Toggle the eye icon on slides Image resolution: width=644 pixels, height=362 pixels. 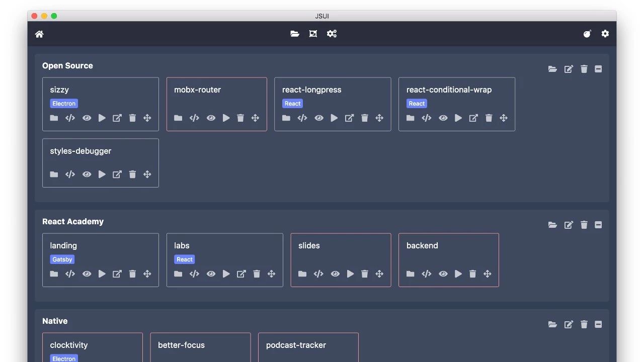[x=335, y=274]
